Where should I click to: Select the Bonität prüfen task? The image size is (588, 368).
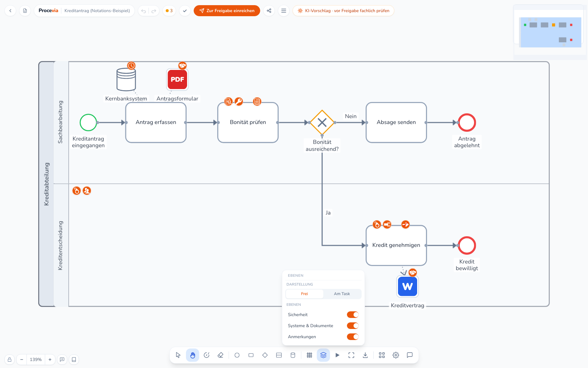248,123
